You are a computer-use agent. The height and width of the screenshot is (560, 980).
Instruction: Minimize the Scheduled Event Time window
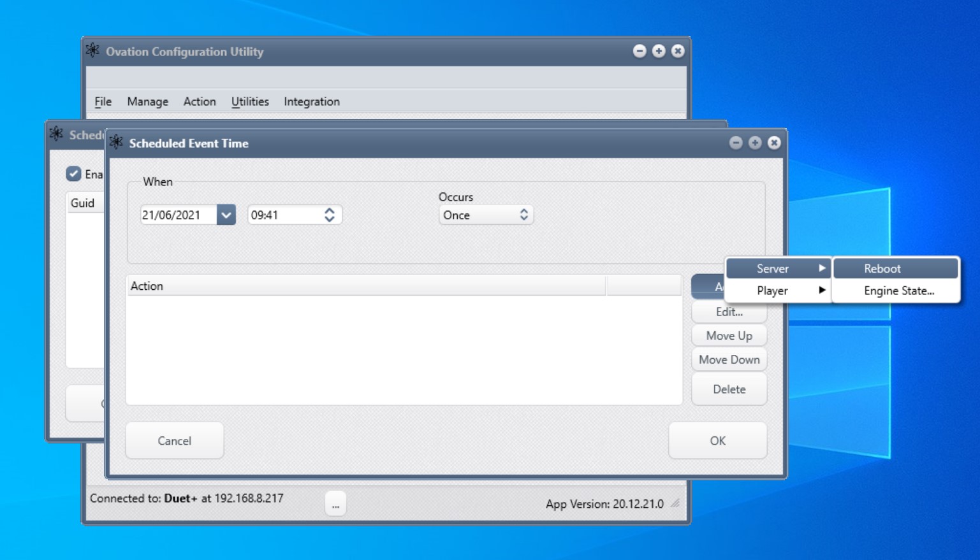click(x=736, y=143)
